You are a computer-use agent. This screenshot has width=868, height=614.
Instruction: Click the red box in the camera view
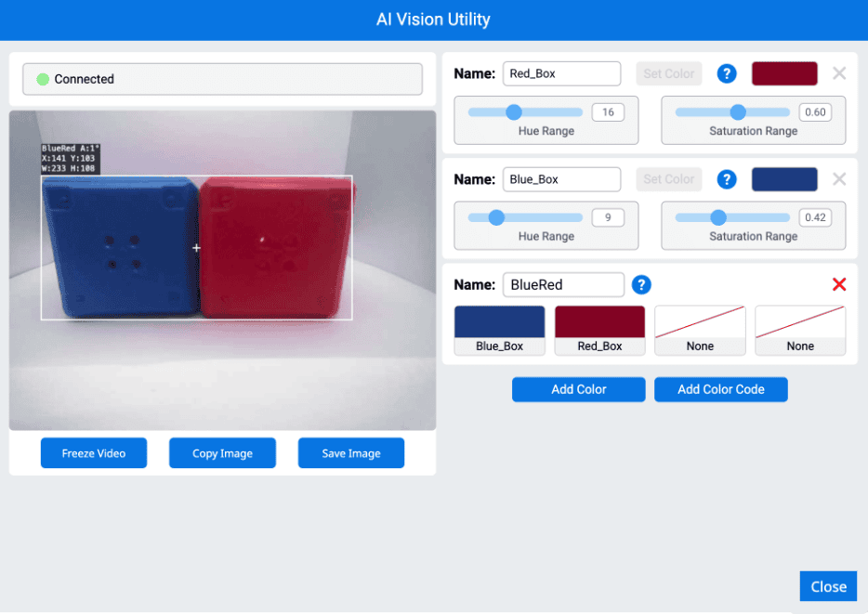pyautogui.click(x=276, y=247)
